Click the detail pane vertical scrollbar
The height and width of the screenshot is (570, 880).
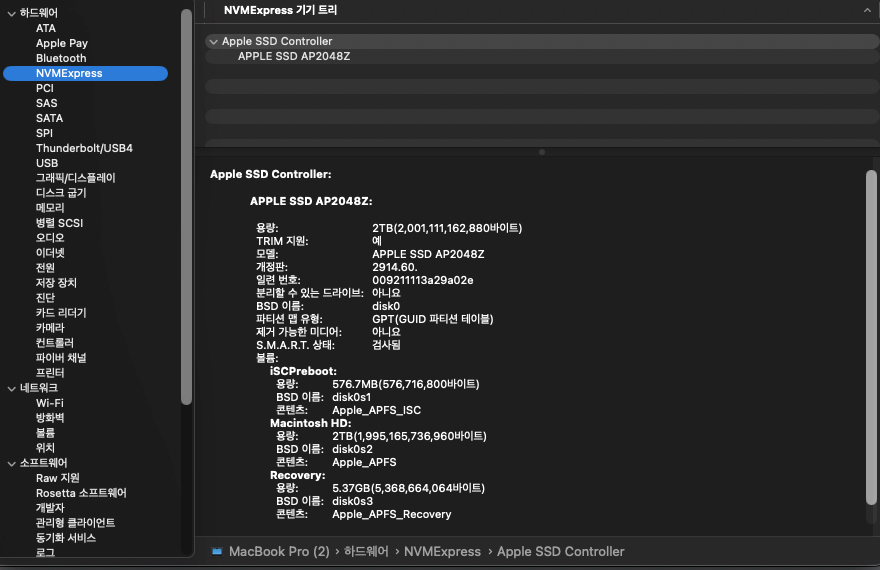871,338
